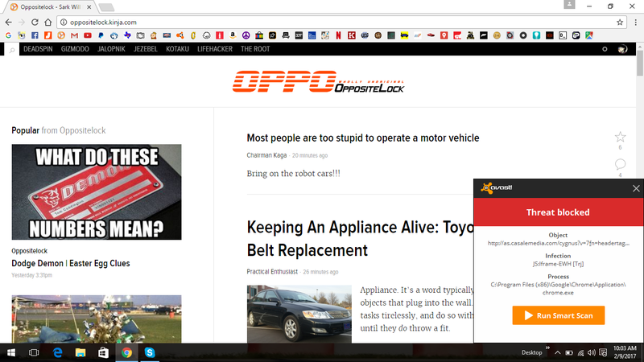The height and width of the screenshot is (362, 644).
Task: Open the Chrome three-dot menu
Action: (x=635, y=23)
